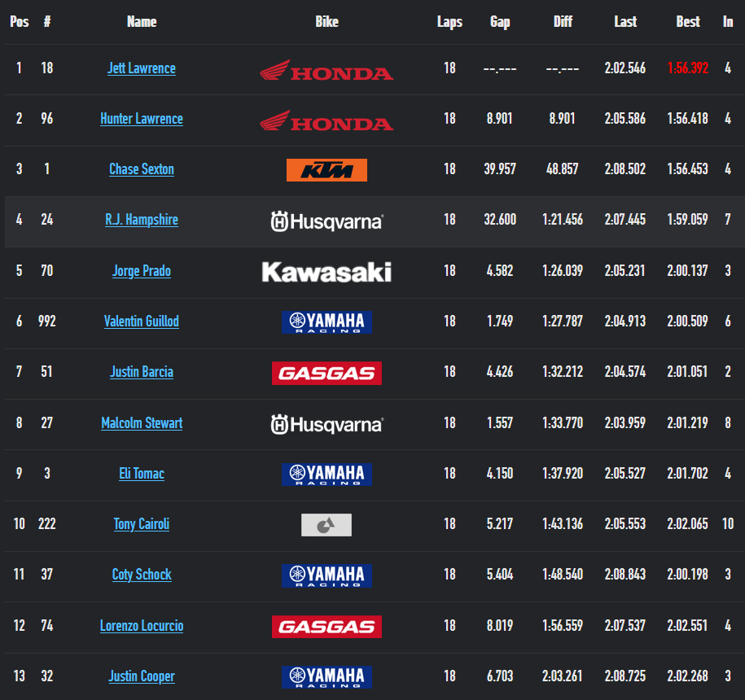This screenshot has width=745, height=700.
Task: Open Jett Lawrence rider link
Action: [142, 68]
